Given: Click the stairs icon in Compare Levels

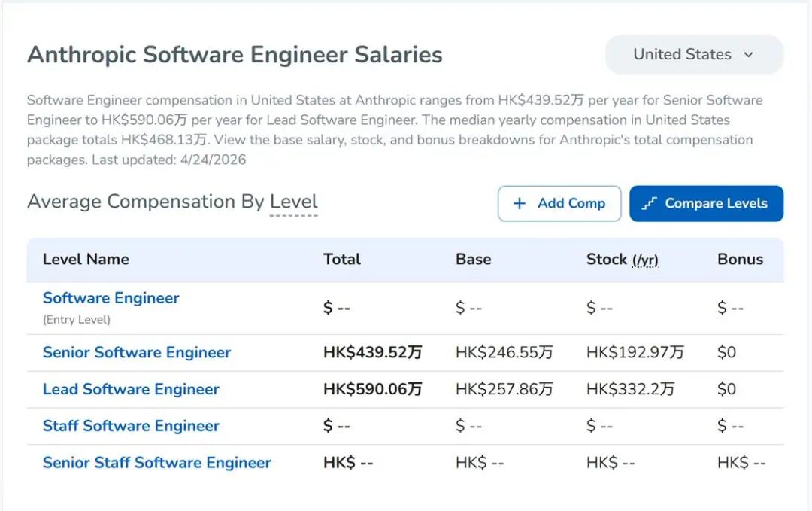Looking at the screenshot, I should pos(650,204).
